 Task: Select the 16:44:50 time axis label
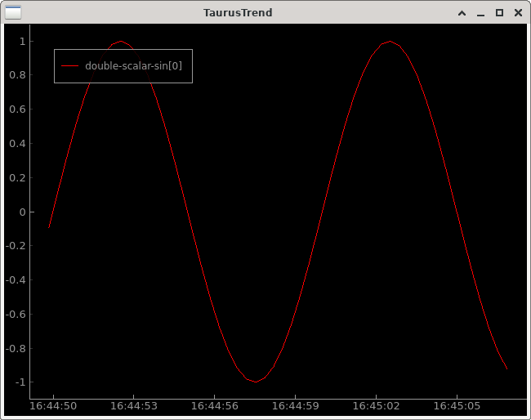pyautogui.click(x=53, y=406)
